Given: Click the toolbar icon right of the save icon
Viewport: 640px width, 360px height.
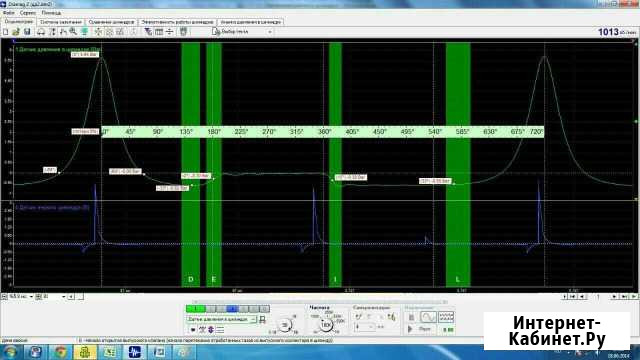Looking at the screenshot, I should pos(41,31).
